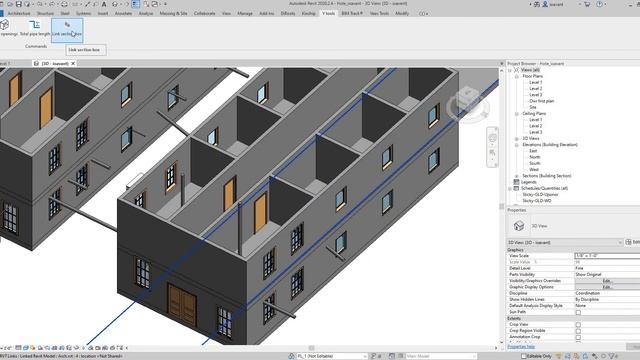Open the Sticky-GLD-WD schedule
The height and width of the screenshot is (360, 640).
coord(537,201)
